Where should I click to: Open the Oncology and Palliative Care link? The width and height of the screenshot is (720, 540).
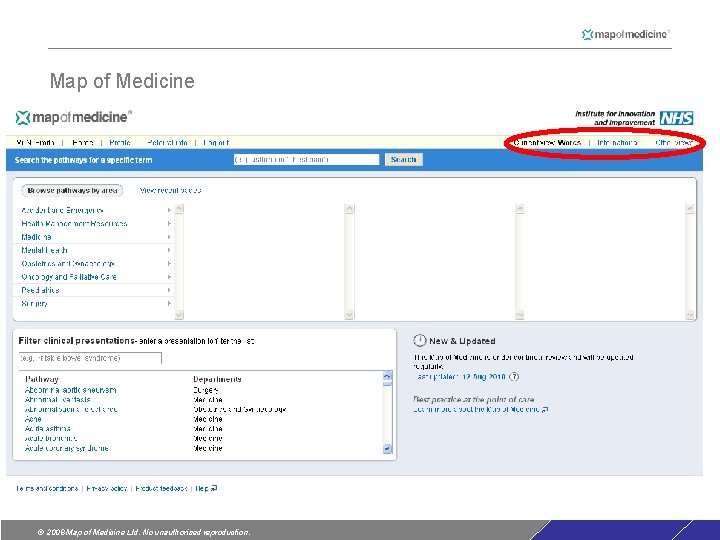[x=69, y=277]
